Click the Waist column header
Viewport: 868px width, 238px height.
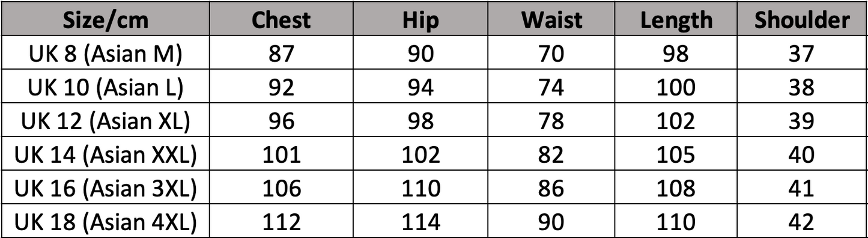(551, 19)
